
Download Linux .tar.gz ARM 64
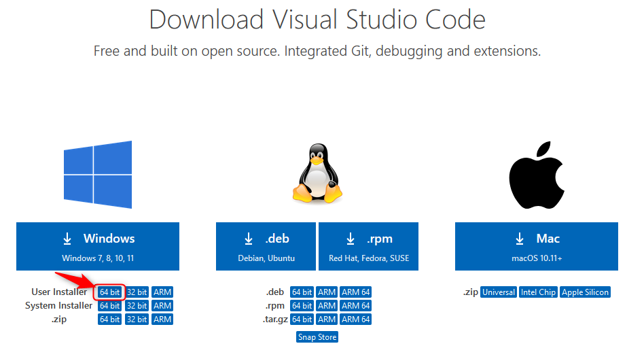tap(356, 319)
